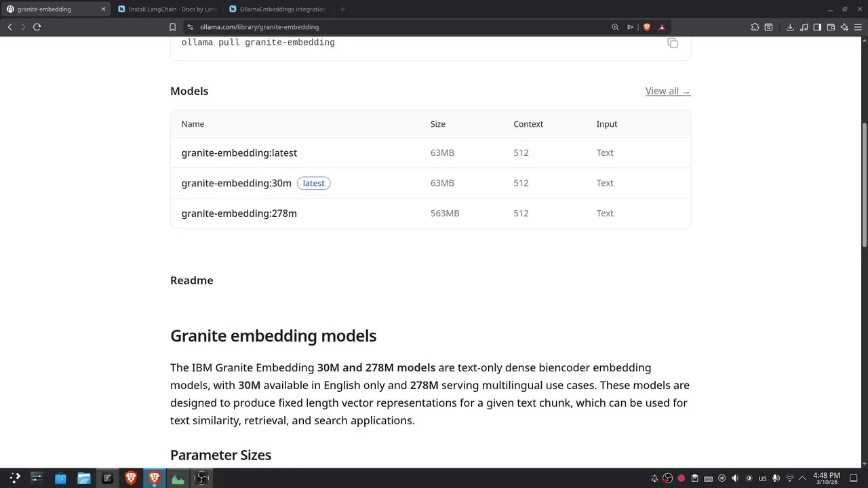Open the KDE application launcher
Viewport: 868px width, 488px height.
(x=15, y=478)
